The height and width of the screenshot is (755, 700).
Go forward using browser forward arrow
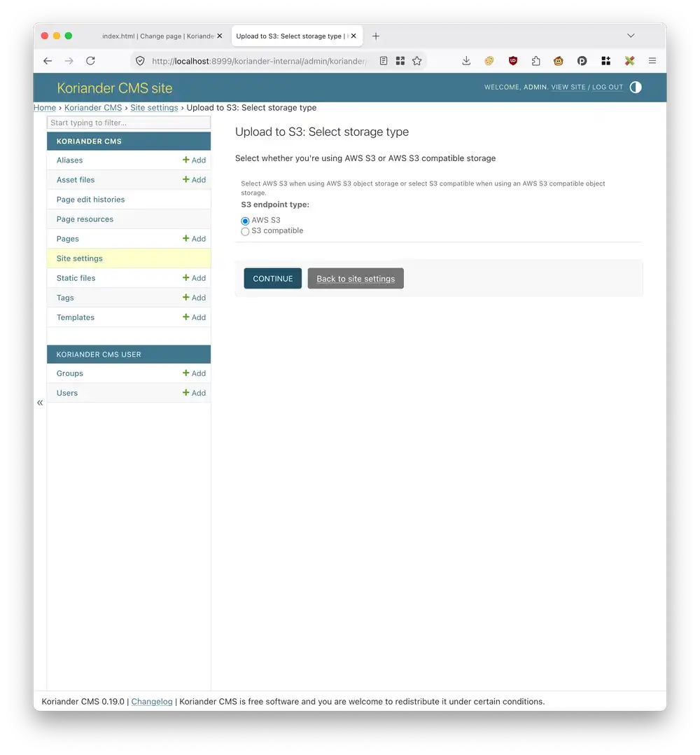pyautogui.click(x=69, y=61)
